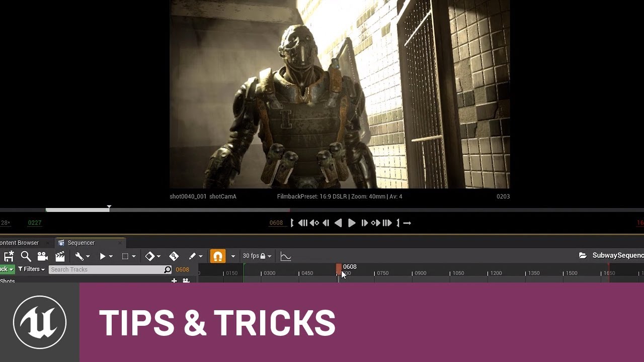
Task: Jump to the end of playback range
Action: point(387,223)
